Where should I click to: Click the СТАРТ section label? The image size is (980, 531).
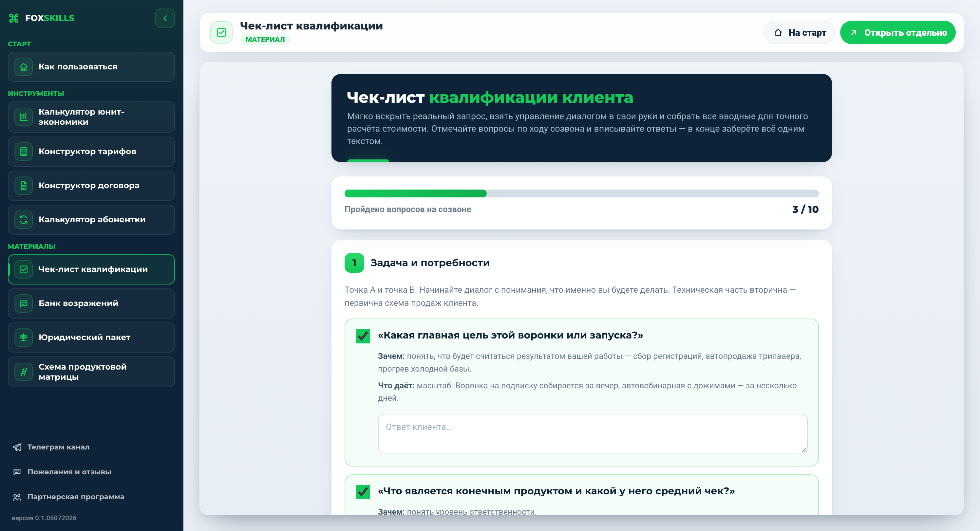pos(19,44)
